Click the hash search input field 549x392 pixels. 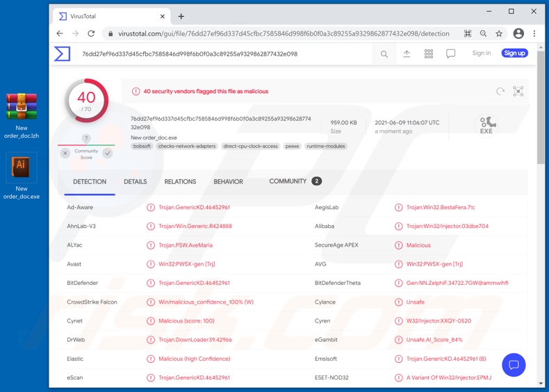click(x=224, y=54)
